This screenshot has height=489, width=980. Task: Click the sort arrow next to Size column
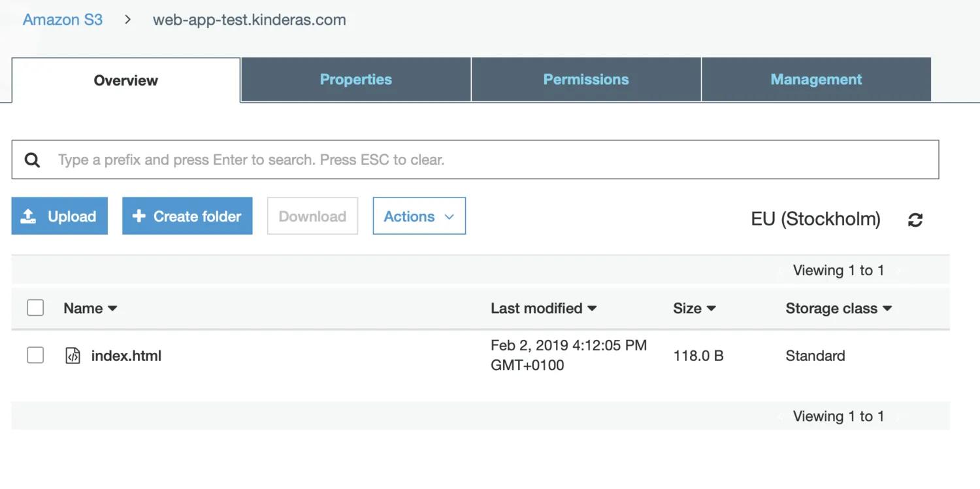[x=711, y=308]
